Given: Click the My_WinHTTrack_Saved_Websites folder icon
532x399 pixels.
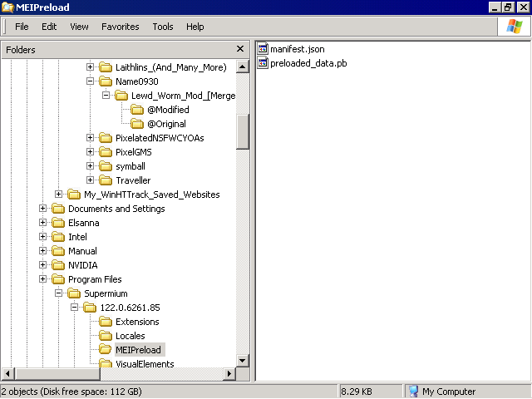Looking at the screenshot, I should coord(74,195).
